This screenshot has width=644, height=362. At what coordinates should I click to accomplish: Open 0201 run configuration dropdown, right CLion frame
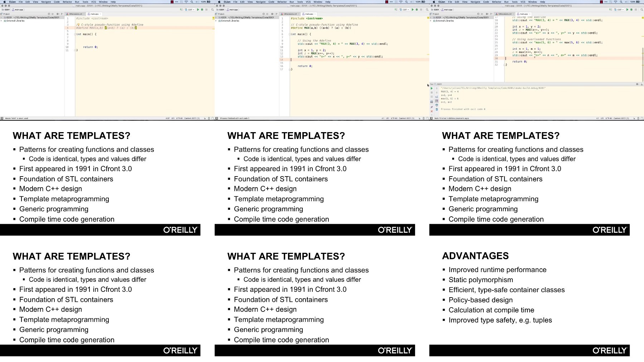619,10
